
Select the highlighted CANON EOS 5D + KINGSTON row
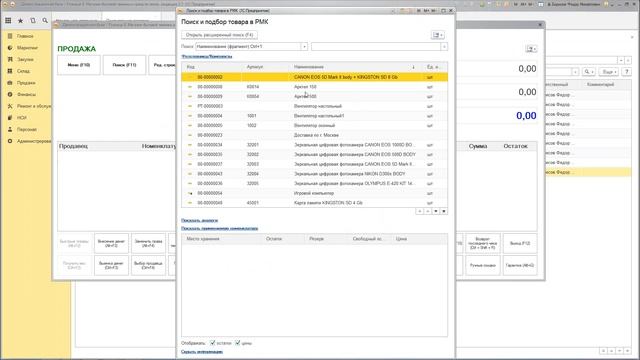(314, 77)
